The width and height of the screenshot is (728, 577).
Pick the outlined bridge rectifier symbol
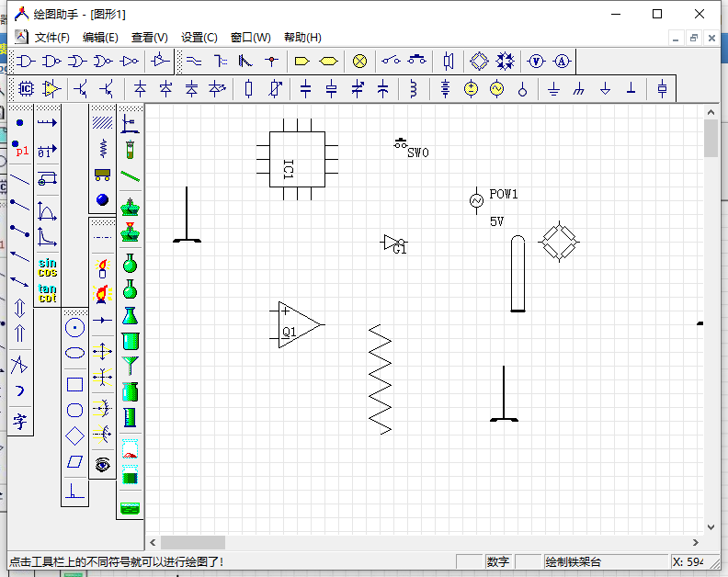click(479, 62)
